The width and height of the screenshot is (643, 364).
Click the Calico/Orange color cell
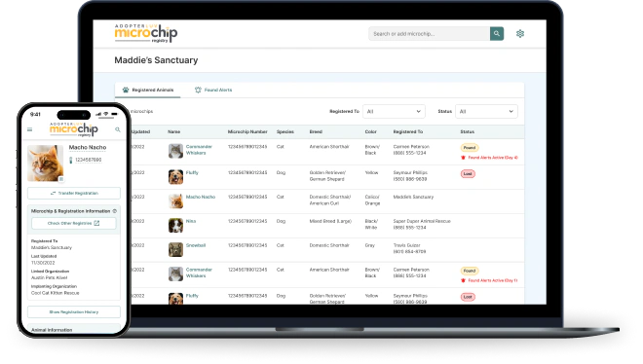[373, 200]
